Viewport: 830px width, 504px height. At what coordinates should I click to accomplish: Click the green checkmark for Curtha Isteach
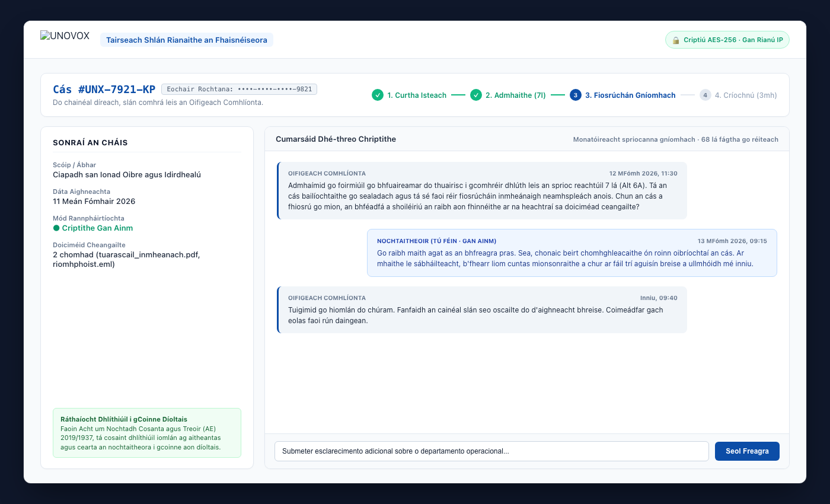pos(378,95)
